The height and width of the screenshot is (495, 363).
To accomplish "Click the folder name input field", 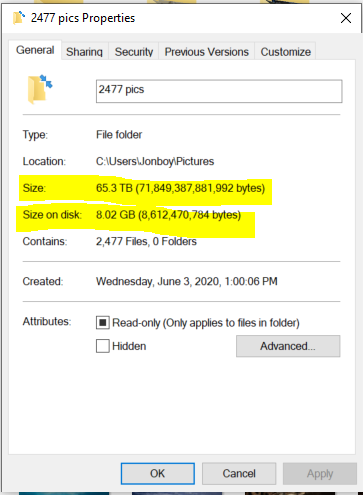I will click(x=219, y=91).
